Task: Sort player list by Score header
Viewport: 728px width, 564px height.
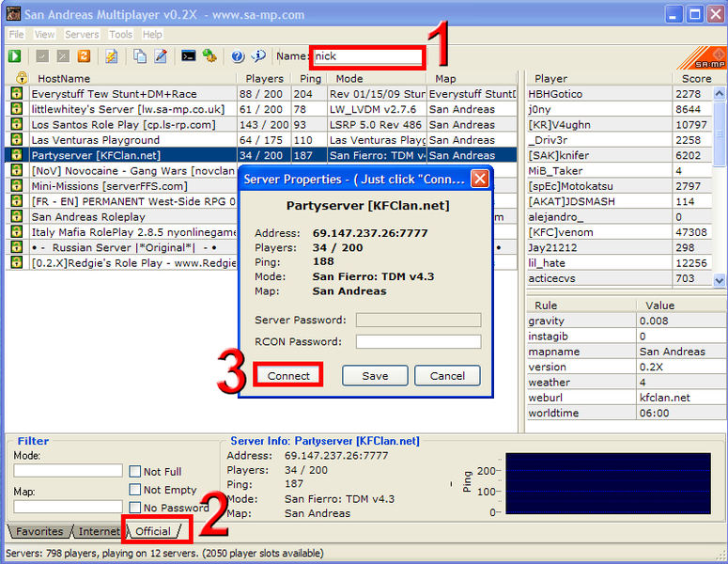Action: [696, 79]
